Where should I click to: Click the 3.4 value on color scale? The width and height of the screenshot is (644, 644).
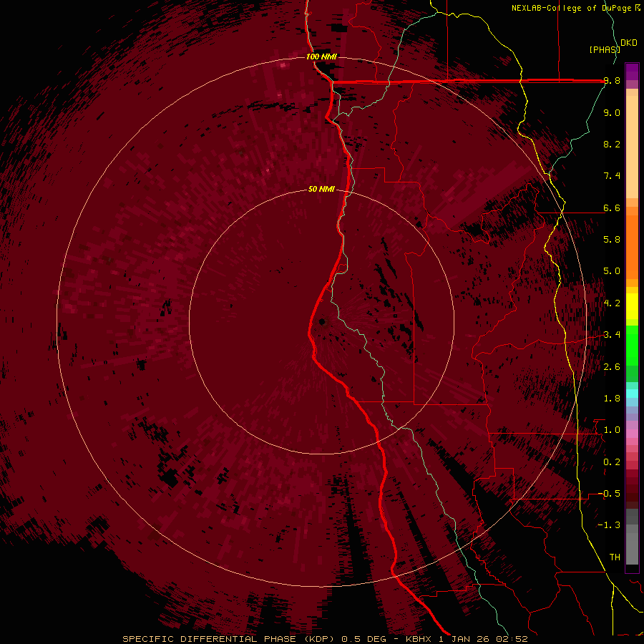click(612, 335)
